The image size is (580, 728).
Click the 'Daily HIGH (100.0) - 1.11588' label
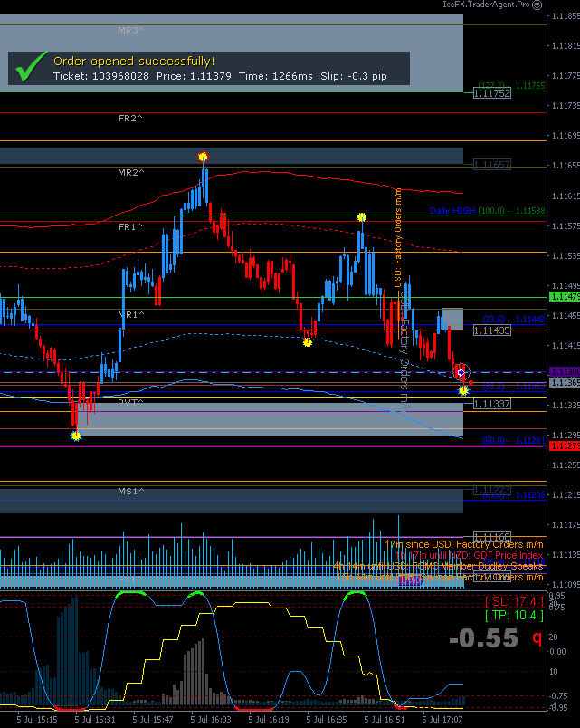(x=487, y=211)
